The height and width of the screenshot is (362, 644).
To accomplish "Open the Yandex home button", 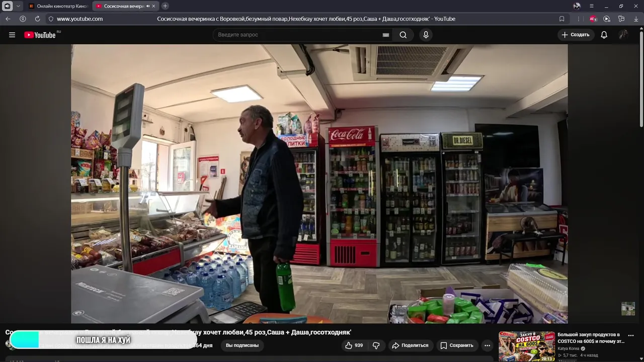I will [23, 19].
